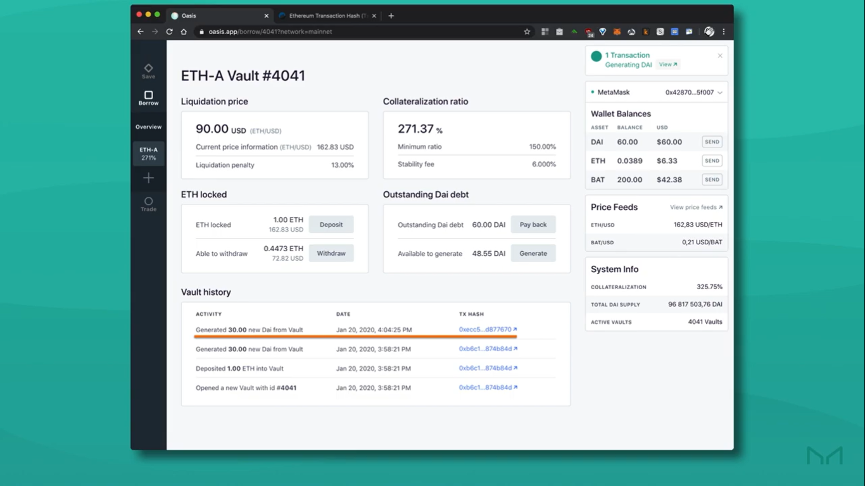Select the 4041 Vaults active vaults value
The height and width of the screenshot is (487, 866).
click(x=705, y=322)
